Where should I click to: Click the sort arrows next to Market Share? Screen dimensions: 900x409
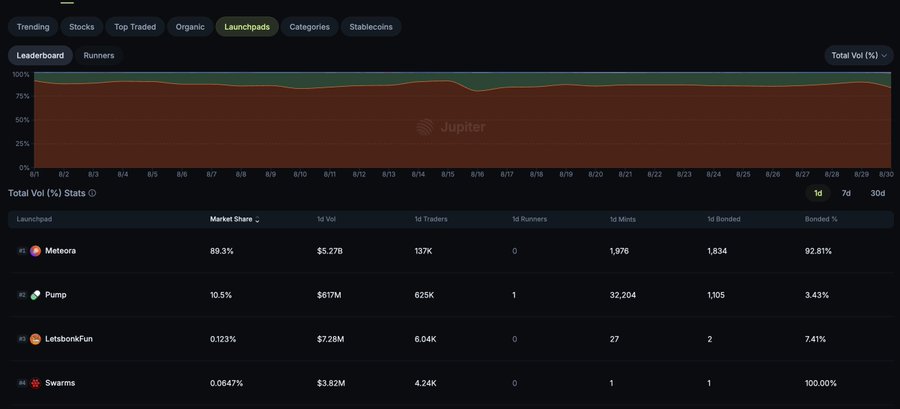click(257, 220)
